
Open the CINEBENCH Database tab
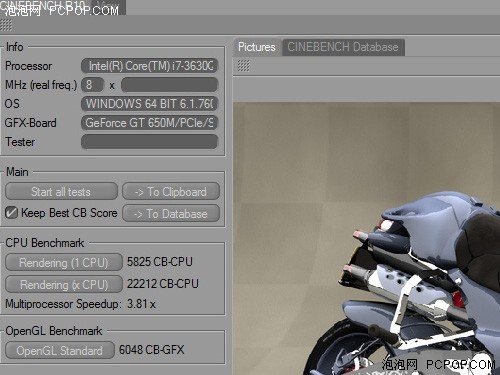point(343,47)
